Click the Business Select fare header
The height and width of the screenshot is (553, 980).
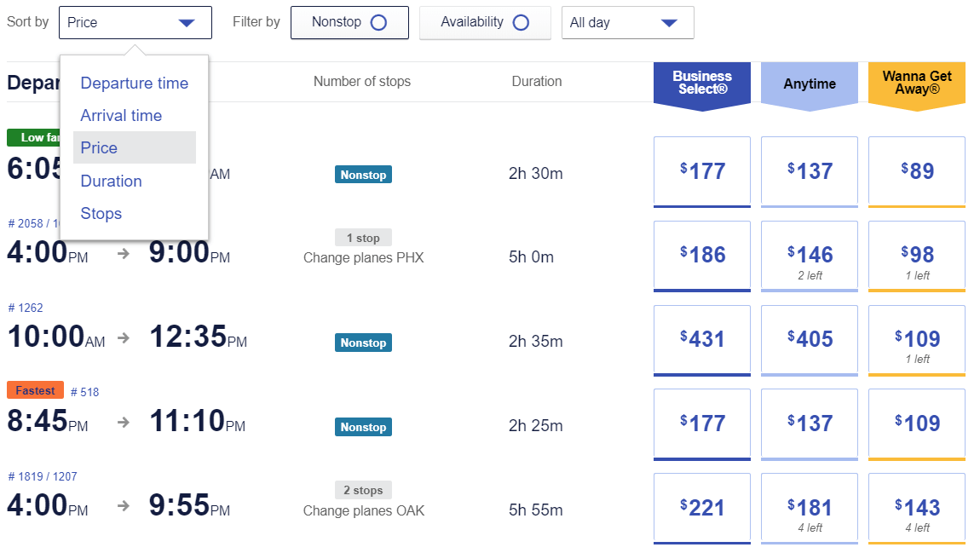pos(701,83)
